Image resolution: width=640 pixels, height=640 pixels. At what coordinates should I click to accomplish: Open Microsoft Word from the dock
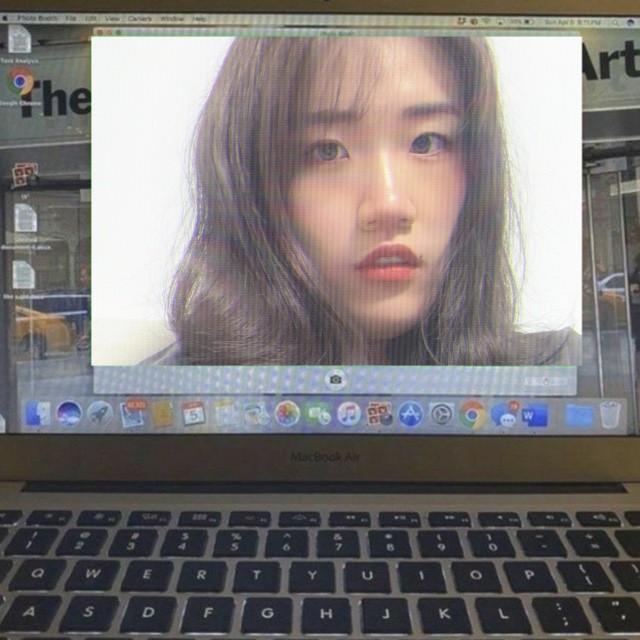[x=535, y=414]
